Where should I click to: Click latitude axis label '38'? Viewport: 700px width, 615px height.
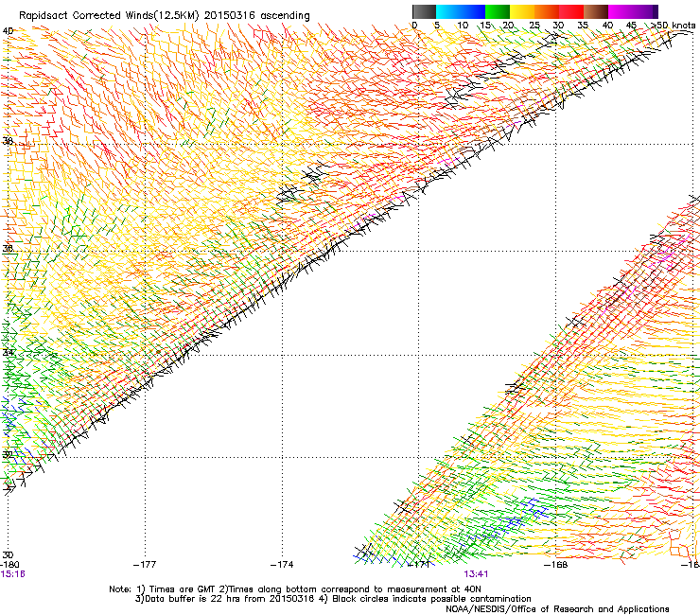point(8,141)
